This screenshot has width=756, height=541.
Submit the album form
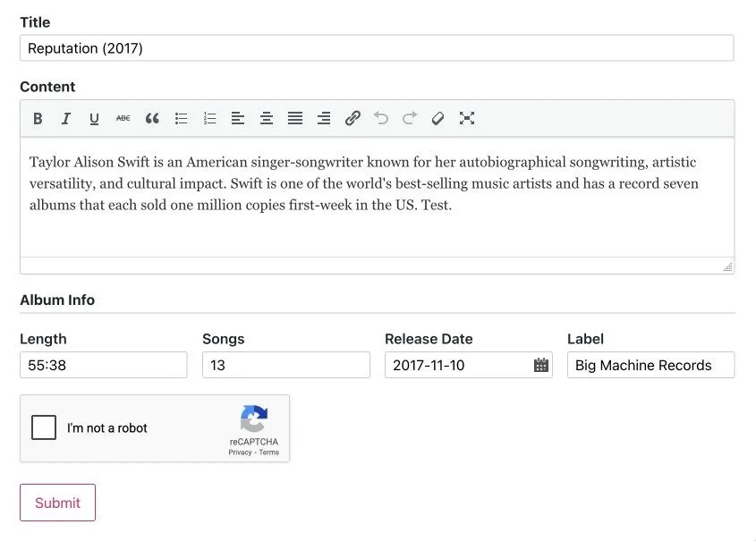58,503
